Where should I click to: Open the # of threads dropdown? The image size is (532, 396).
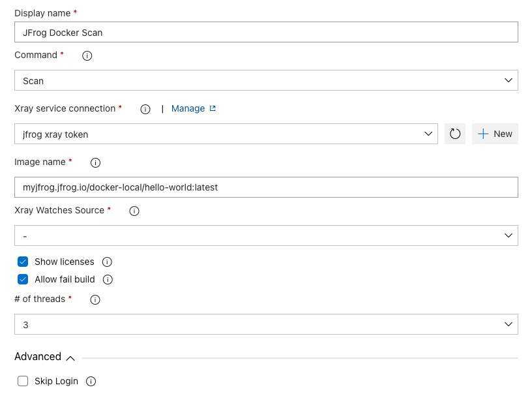pyautogui.click(x=508, y=324)
